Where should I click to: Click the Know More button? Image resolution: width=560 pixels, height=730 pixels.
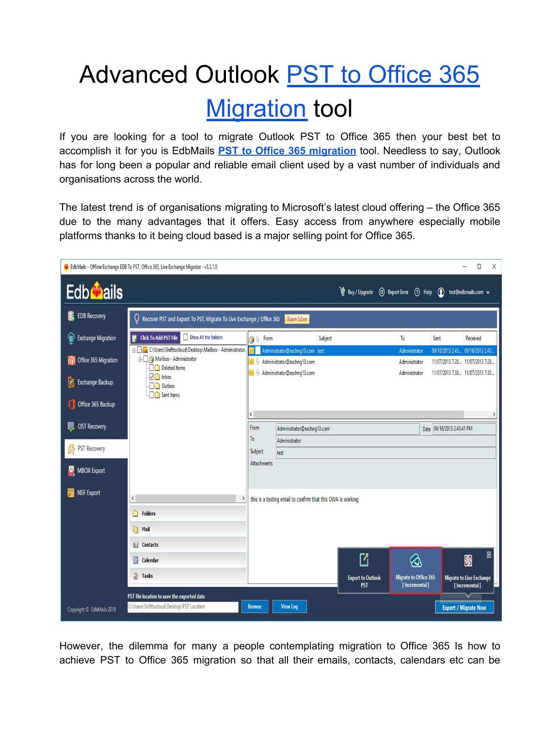297,319
